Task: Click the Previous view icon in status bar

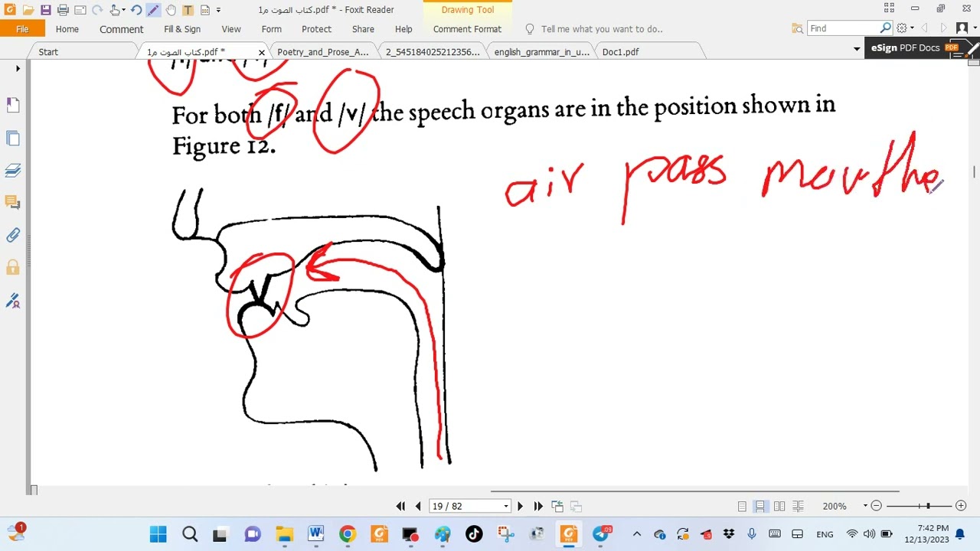Action: [x=557, y=506]
